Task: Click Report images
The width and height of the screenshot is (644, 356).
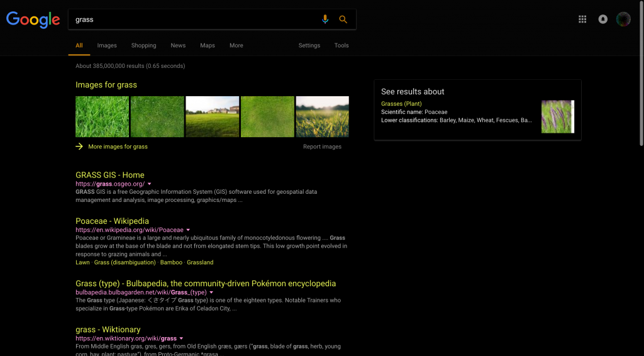Action: pos(322,147)
